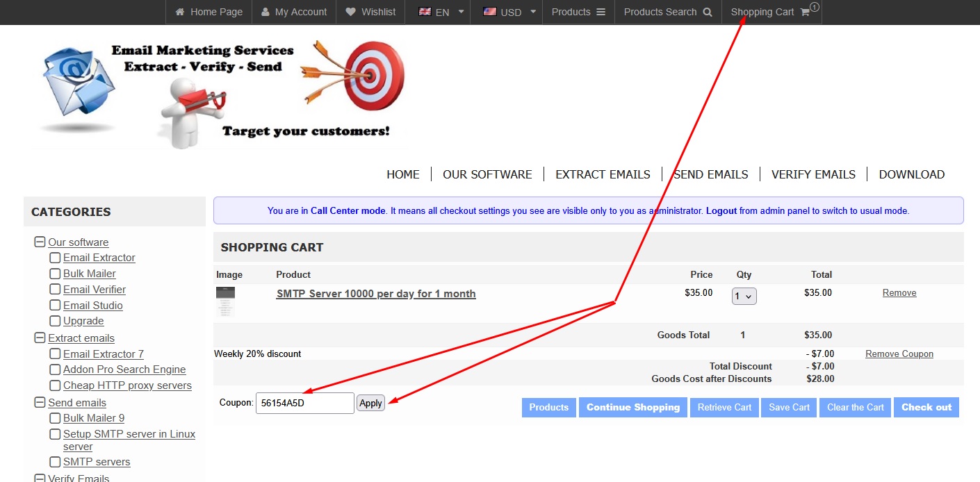Click the Wishlist heart icon

350,12
